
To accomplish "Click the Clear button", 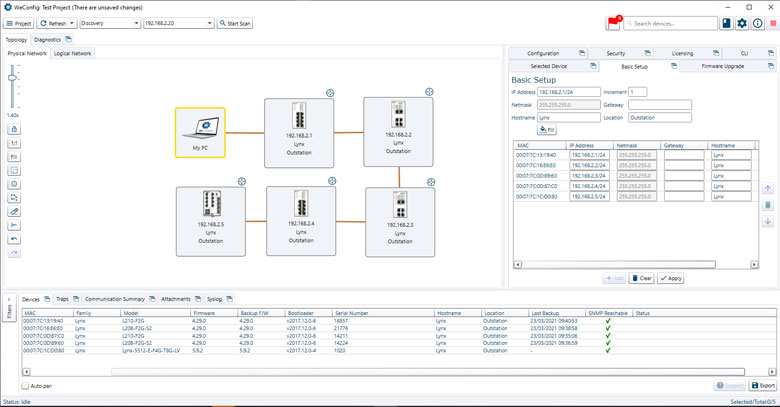I will (x=641, y=278).
